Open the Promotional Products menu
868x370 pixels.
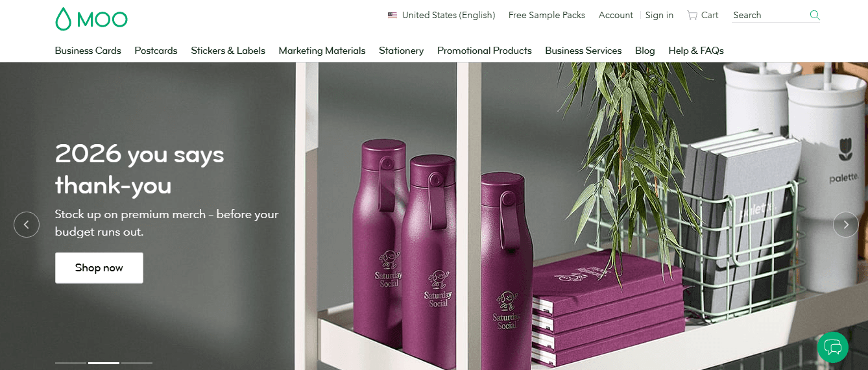[x=485, y=51]
